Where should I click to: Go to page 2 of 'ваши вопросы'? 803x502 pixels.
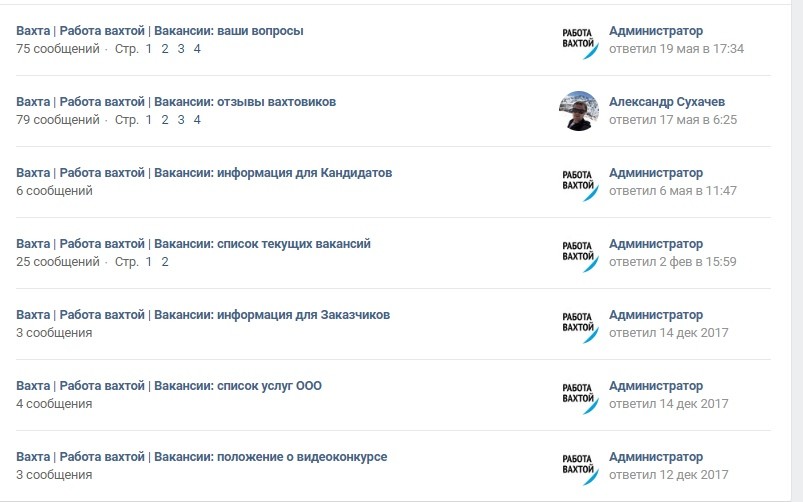click(165, 49)
